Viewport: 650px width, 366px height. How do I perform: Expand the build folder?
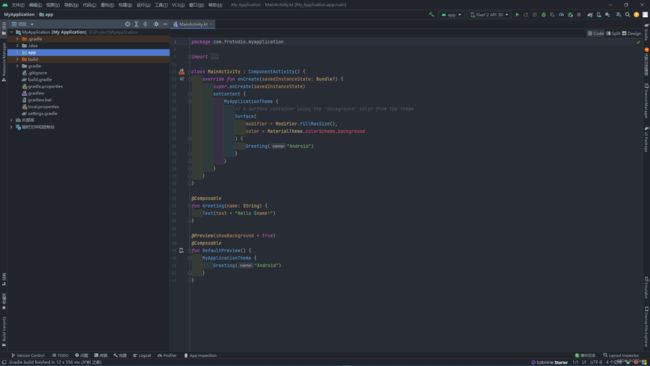click(17, 59)
